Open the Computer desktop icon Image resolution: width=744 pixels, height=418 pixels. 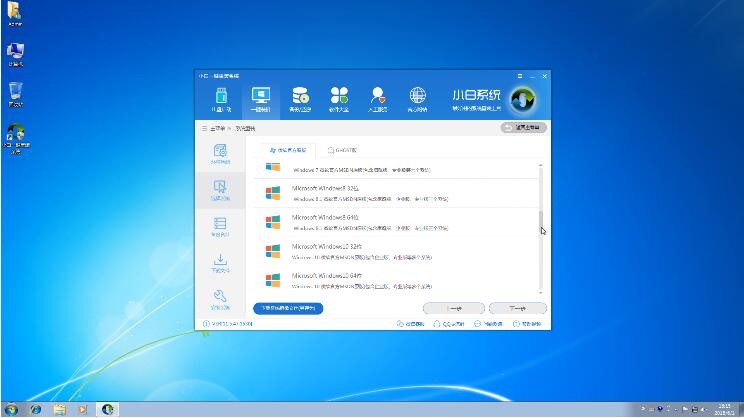tap(15, 54)
